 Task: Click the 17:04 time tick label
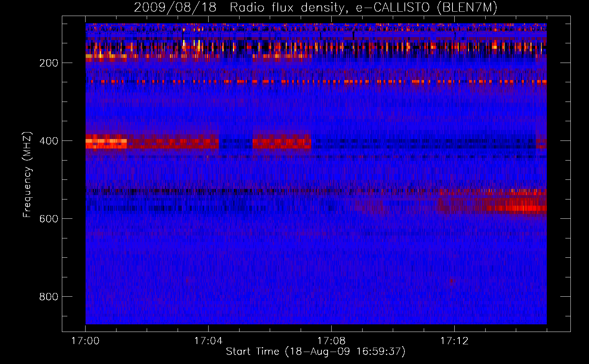[208, 341]
